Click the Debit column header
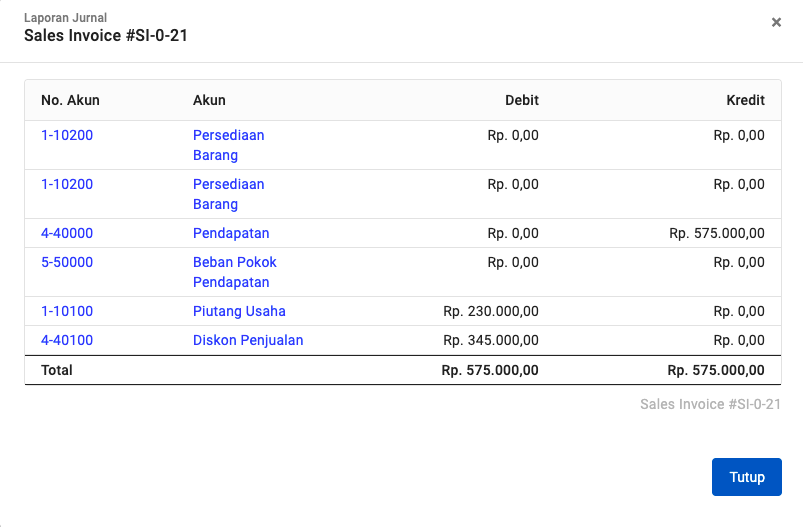 click(x=522, y=100)
